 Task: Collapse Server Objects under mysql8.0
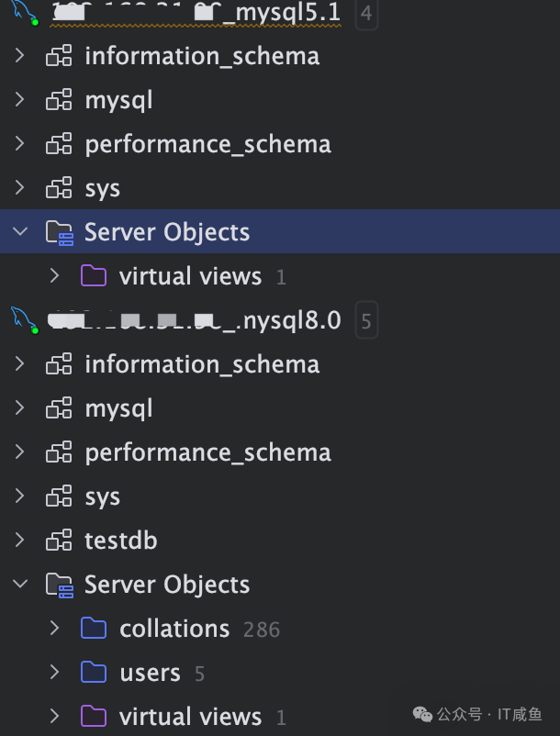click(20, 585)
